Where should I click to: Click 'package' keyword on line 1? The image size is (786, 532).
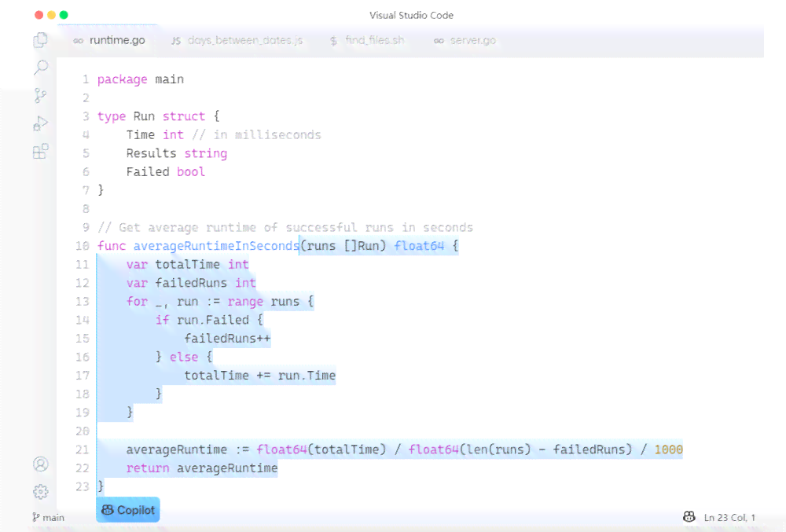pyautogui.click(x=123, y=79)
